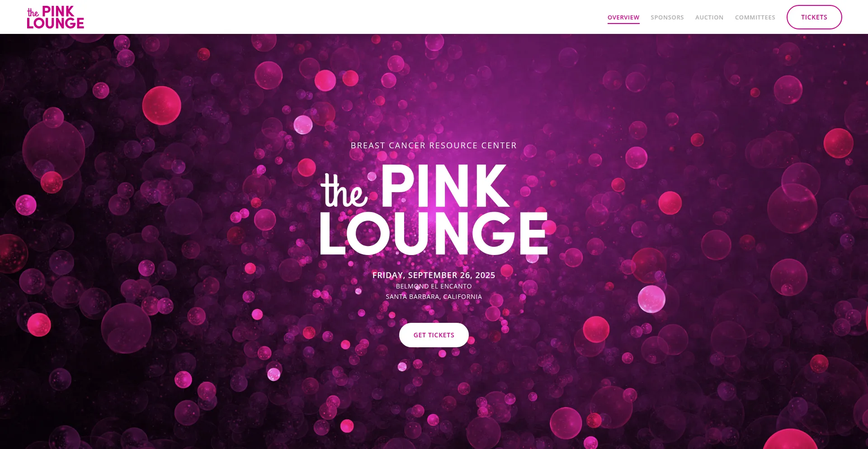868x449 pixels.
Task: Click the Friday, September 26, 2025 date text
Action: [434, 275]
